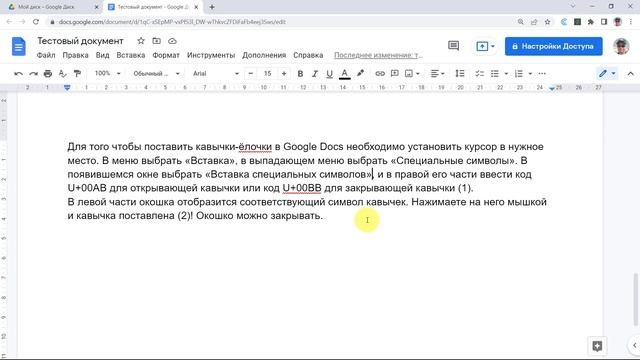Insert a link

click(380, 73)
